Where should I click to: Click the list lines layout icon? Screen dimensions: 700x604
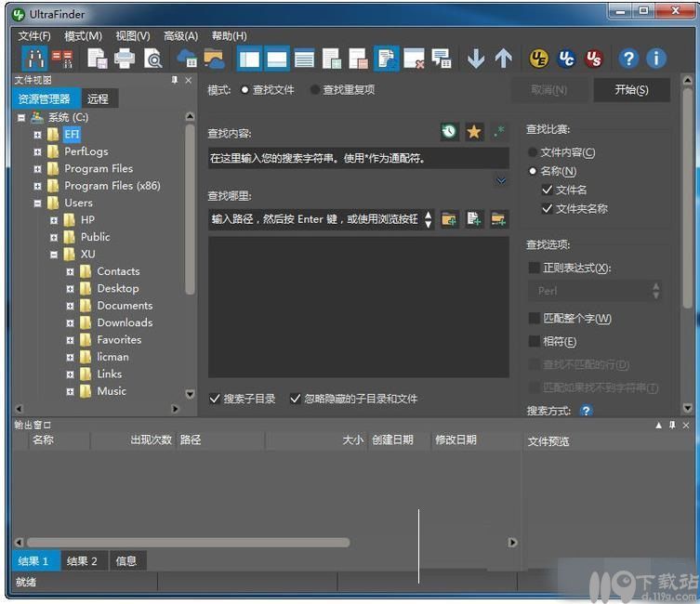[305, 59]
